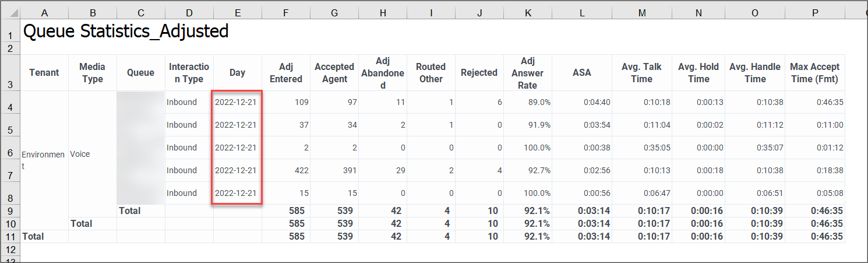This screenshot has height=263, width=868.
Task: Select column header E
Action: point(237,12)
